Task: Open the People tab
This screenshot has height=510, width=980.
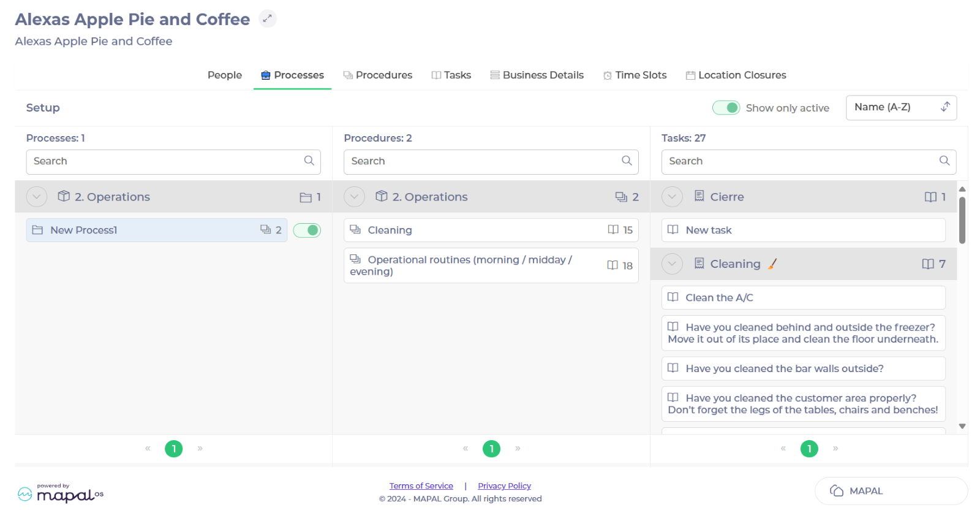Action: pos(225,75)
